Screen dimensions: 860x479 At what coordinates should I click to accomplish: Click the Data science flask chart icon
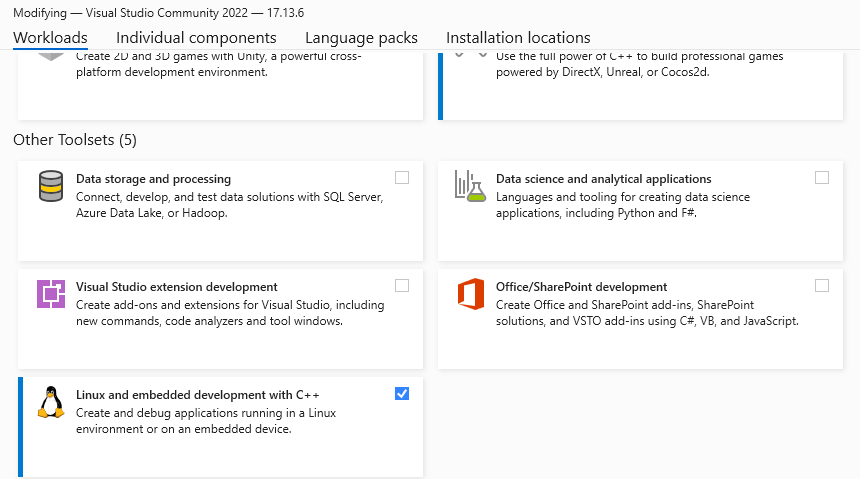click(470, 187)
